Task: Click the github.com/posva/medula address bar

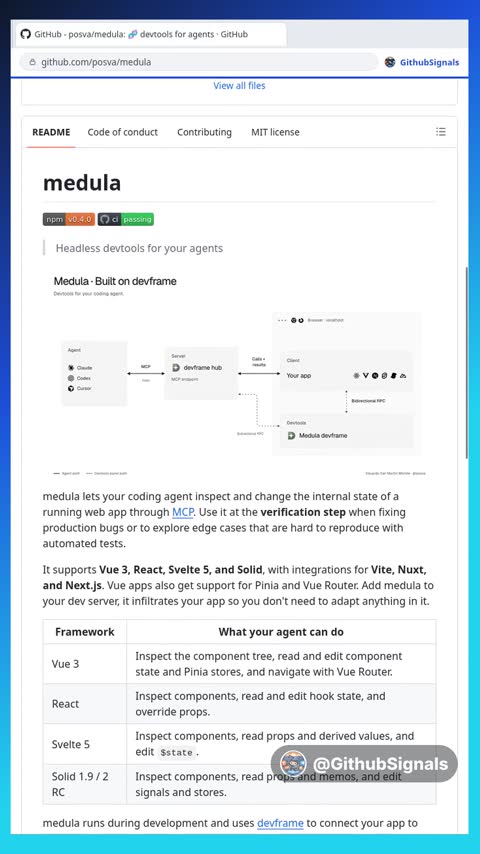Action: [x=199, y=62]
